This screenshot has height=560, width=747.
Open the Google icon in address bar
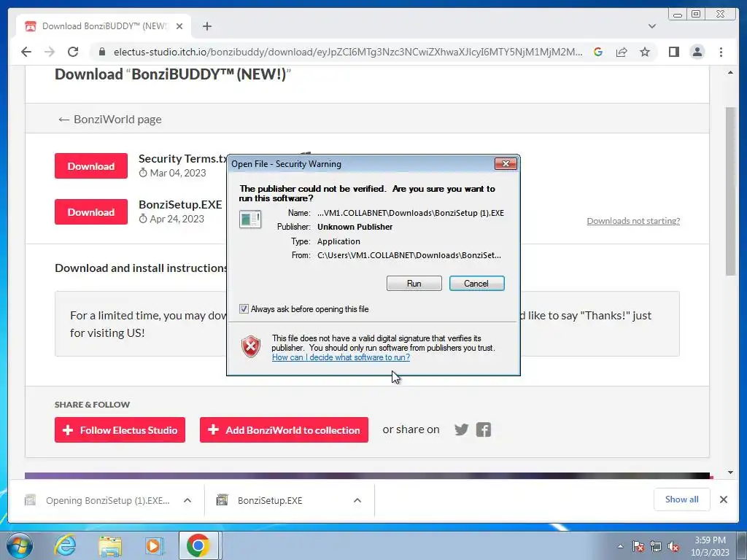coord(598,52)
